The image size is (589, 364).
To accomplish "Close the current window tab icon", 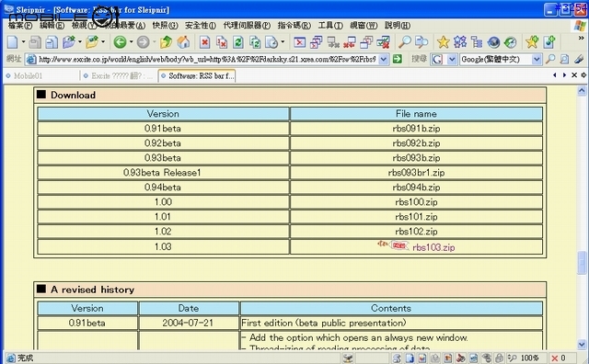I will [x=299, y=42].
